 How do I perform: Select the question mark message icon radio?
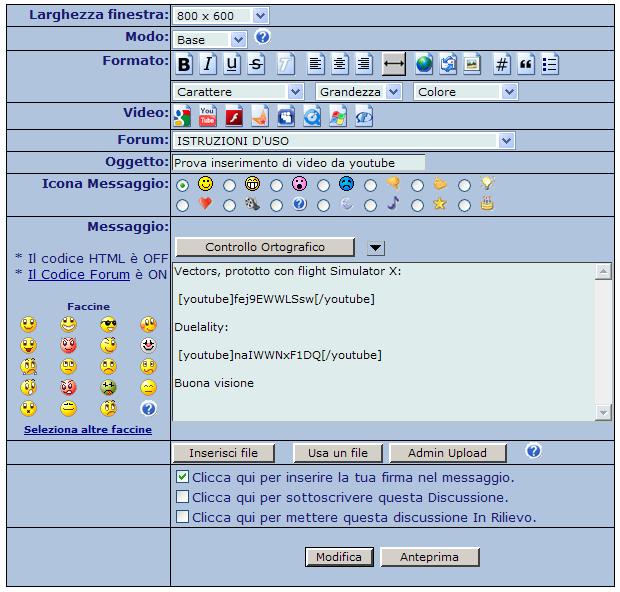(276, 206)
